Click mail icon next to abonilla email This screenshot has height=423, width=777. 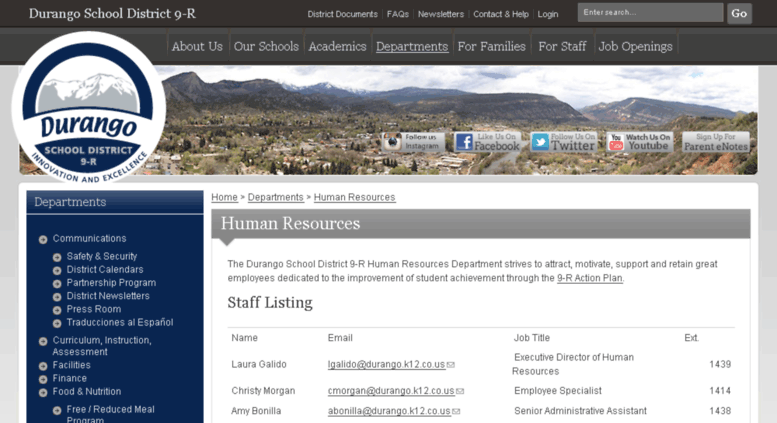(x=456, y=411)
